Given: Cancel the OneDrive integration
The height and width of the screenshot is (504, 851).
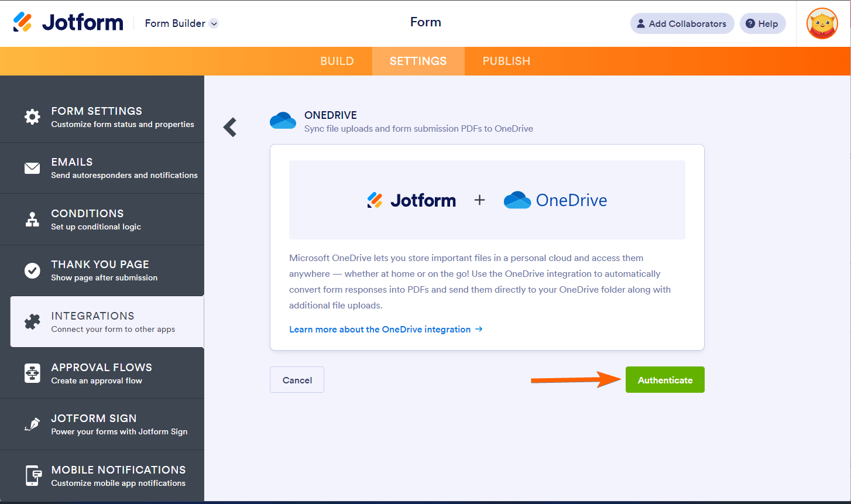Looking at the screenshot, I should (297, 380).
